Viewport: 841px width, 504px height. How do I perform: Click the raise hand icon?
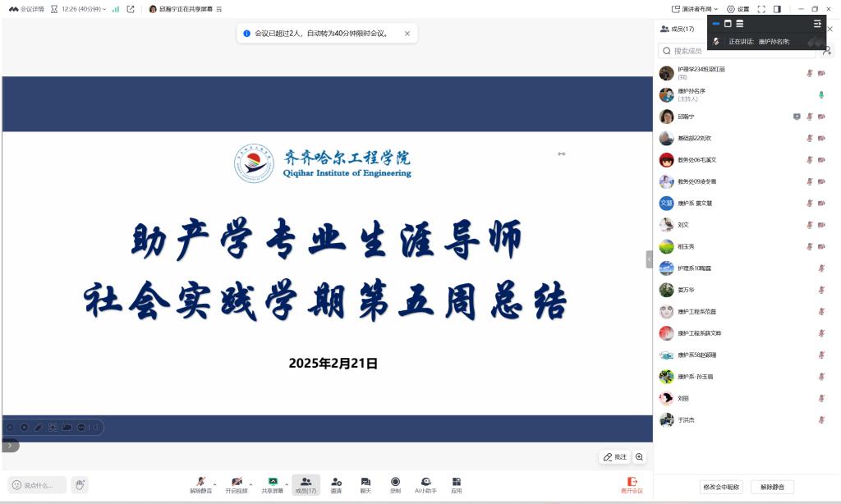click(80, 485)
